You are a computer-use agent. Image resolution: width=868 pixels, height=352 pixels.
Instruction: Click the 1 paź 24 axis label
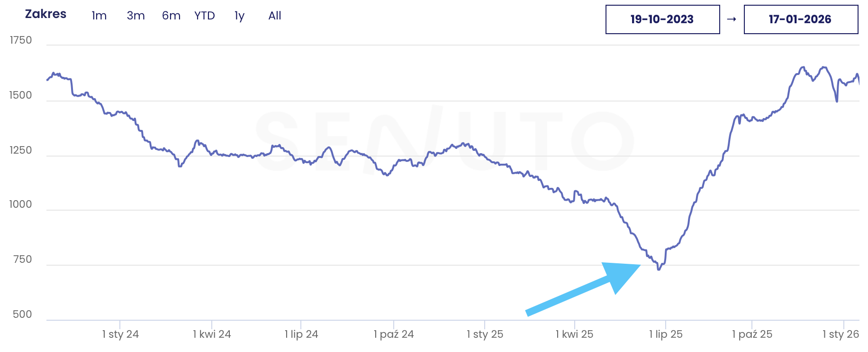click(x=394, y=334)
